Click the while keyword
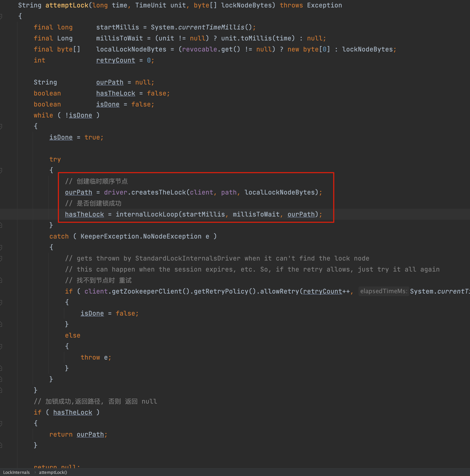Screen dimensions: 470x476 pyautogui.click(x=43, y=115)
